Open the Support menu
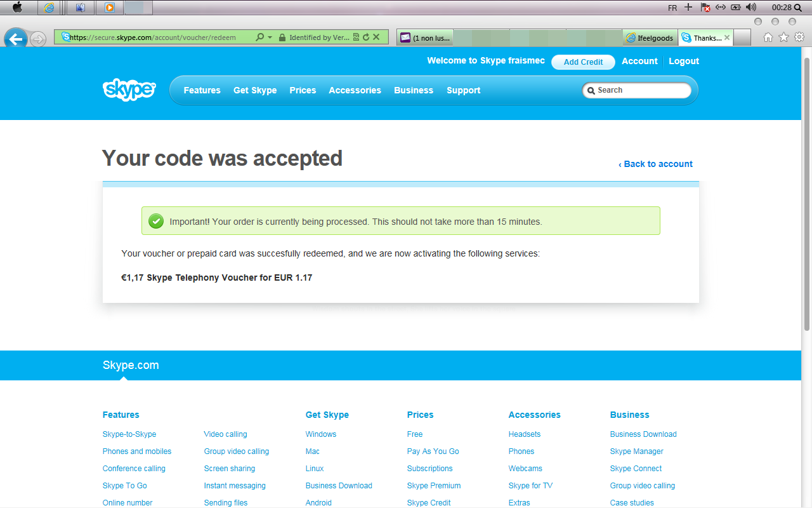812x508 pixels. click(x=463, y=90)
